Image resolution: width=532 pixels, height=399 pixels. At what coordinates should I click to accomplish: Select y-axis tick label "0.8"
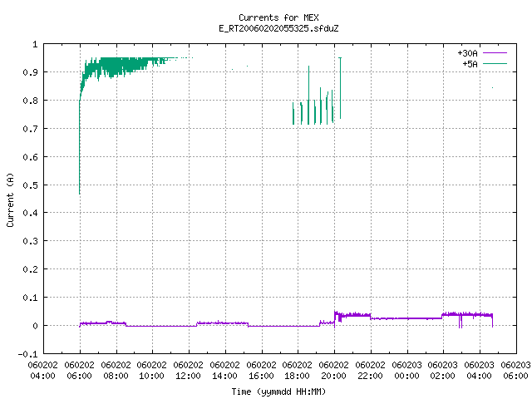pos(30,101)
